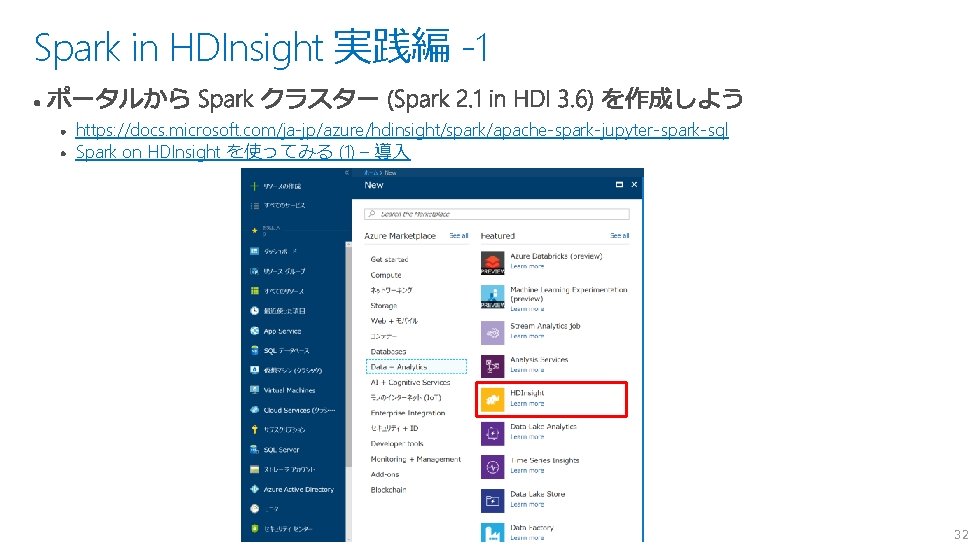Click the SQL Server icon in sidebar
This screenshot has height=551, width=979.
tap(254, 449)
